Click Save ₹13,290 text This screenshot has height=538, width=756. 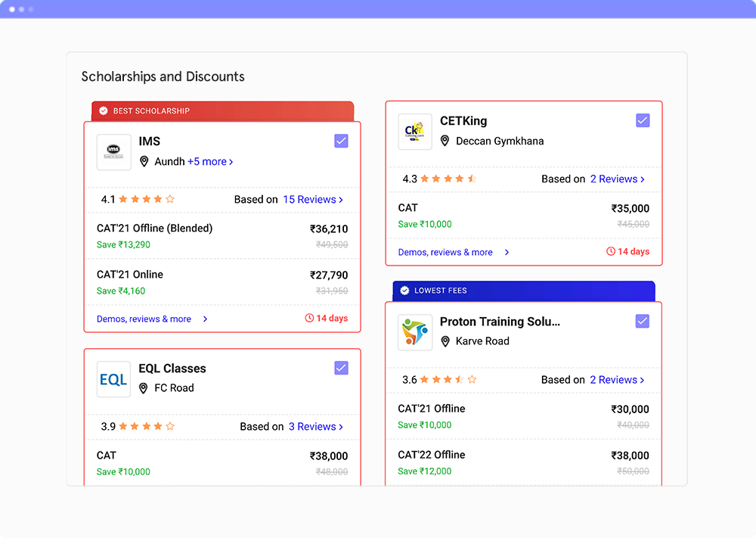coord(123,244)
